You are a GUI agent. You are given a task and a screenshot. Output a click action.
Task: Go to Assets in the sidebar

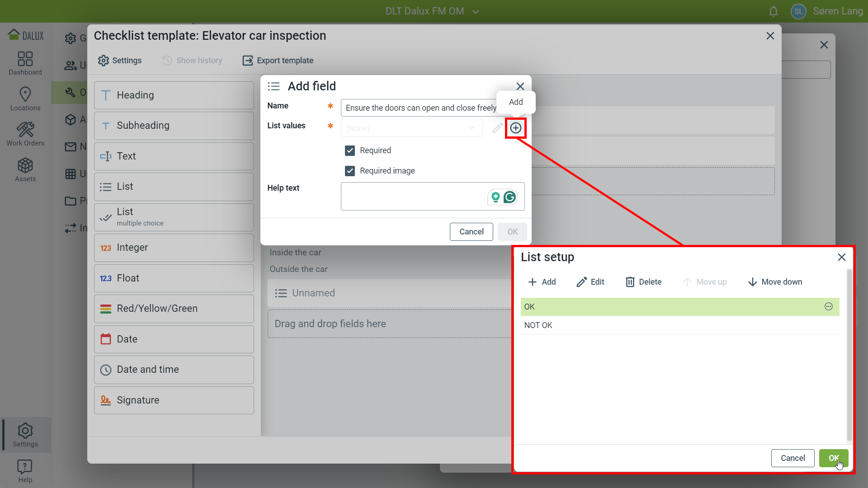25,170
